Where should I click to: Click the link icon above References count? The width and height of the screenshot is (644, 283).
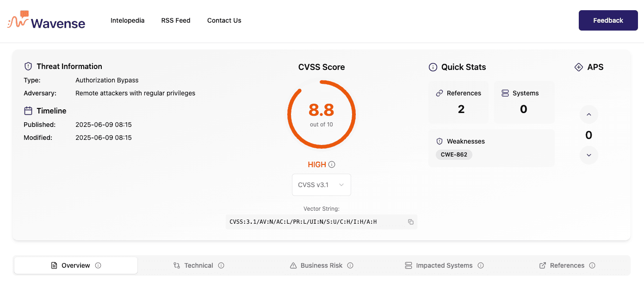440,93
